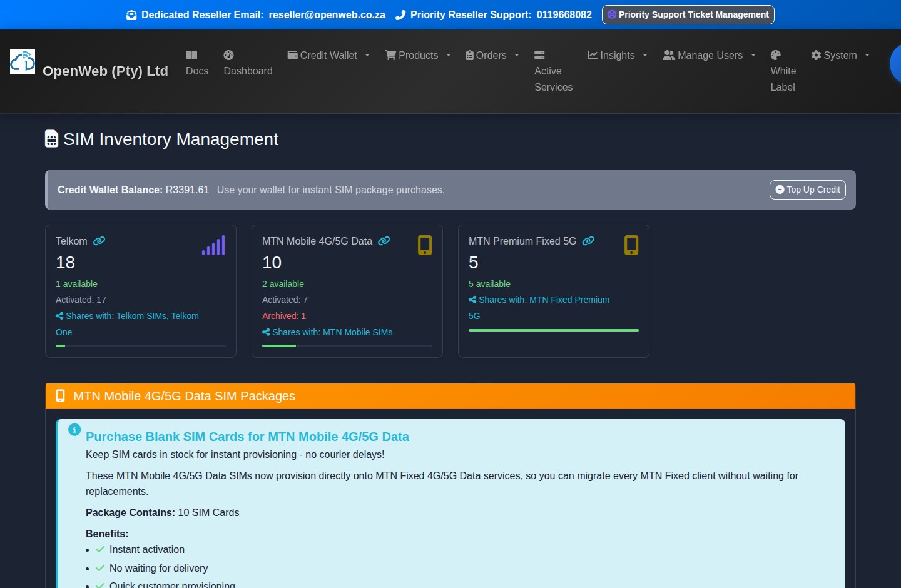Open the Docs menu item
901x588 pixels.
tap(197, 63)
